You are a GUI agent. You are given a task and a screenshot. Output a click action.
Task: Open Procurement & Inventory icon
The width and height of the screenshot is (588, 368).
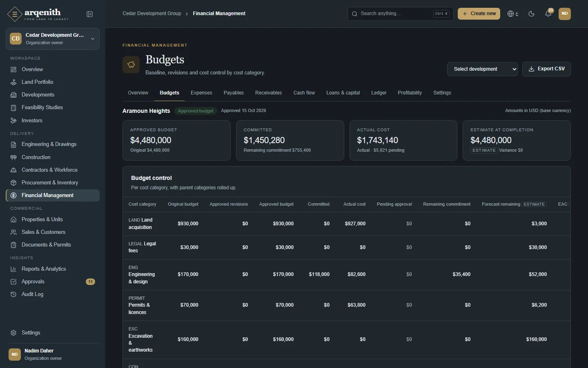(x=13, y=183)
